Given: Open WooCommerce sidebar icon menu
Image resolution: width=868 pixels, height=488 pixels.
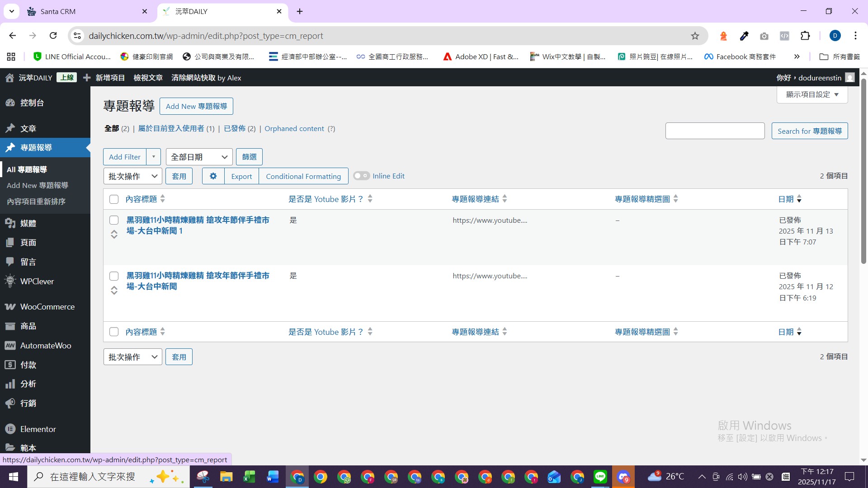Looking at the screenshot, I should point(10,307).
